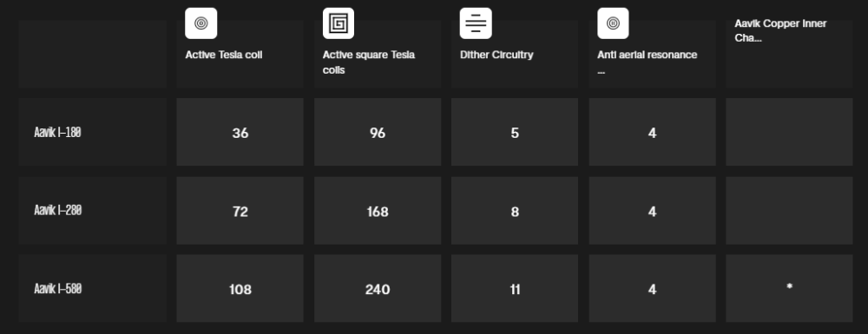868x334 pixels.
Task: Click Anti aerial resonance value for I-580
Action: point(652,289)
